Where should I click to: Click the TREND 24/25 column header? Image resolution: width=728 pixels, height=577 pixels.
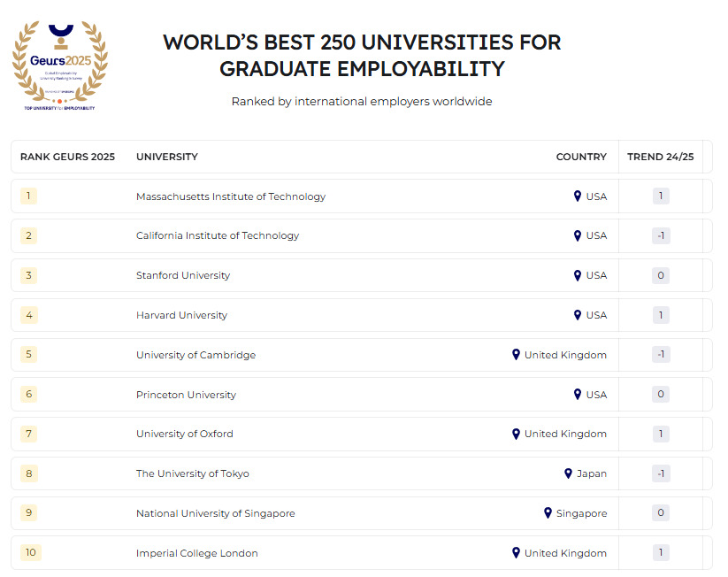(660, 157)
